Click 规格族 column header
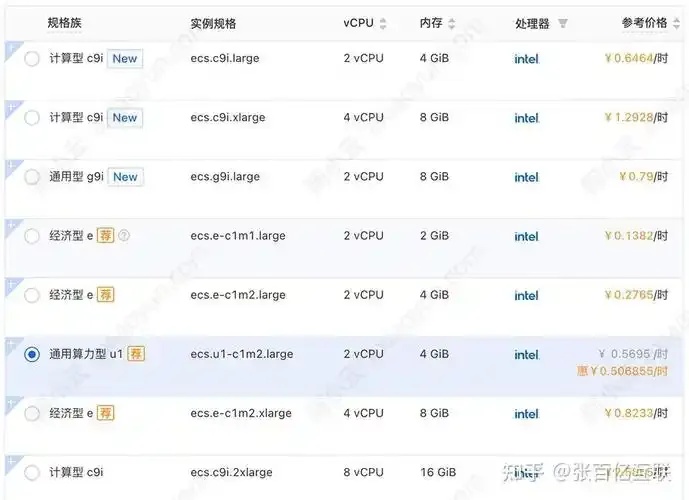 click(65, 23)
